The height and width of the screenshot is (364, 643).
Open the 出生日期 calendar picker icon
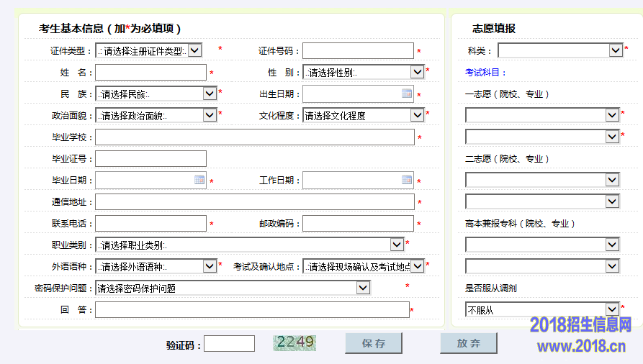407,94
